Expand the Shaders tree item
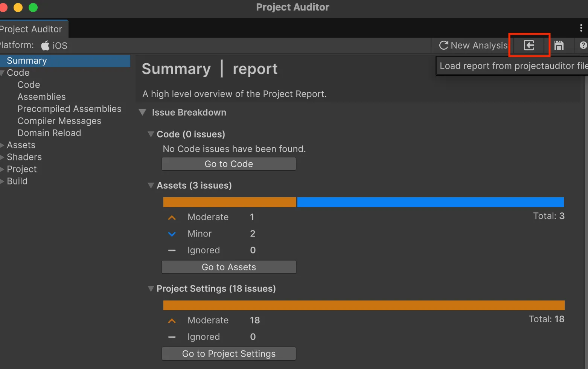 2,157
